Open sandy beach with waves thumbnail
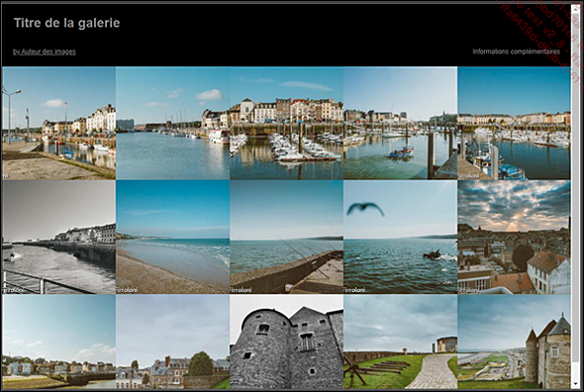 [x=173, y=238]
